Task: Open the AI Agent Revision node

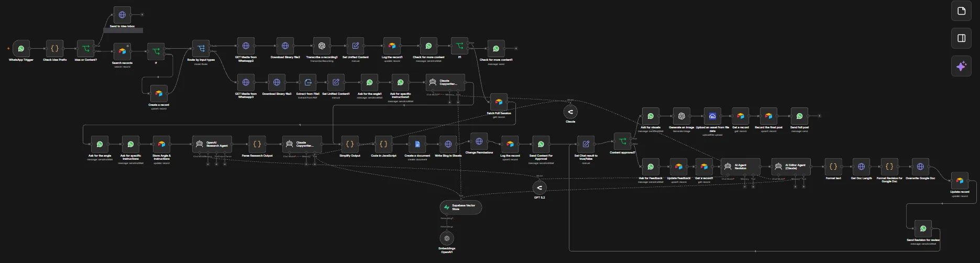Action: (741, 167)
